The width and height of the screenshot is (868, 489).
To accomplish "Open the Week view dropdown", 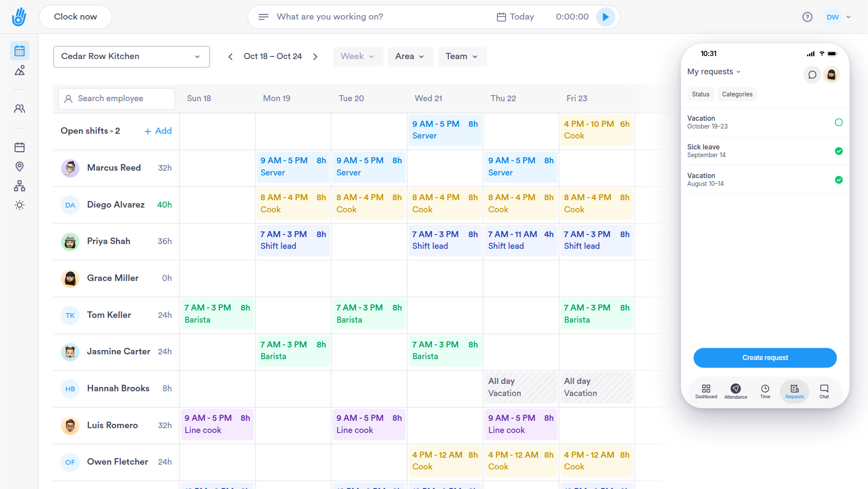I will [358, 56].
